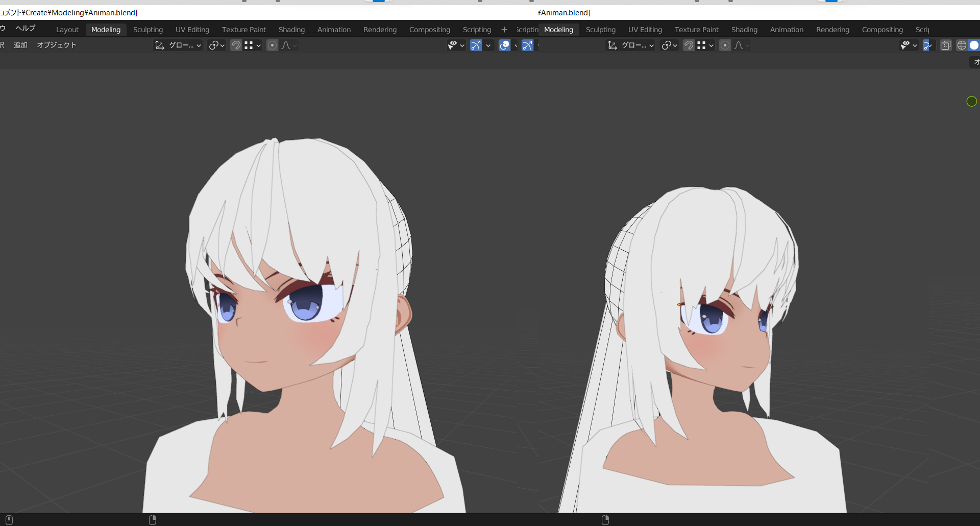Enable snap magnet in left viewport header
Image resolution: width=980 pixels, height=526 pixels.
coord(236,45)
